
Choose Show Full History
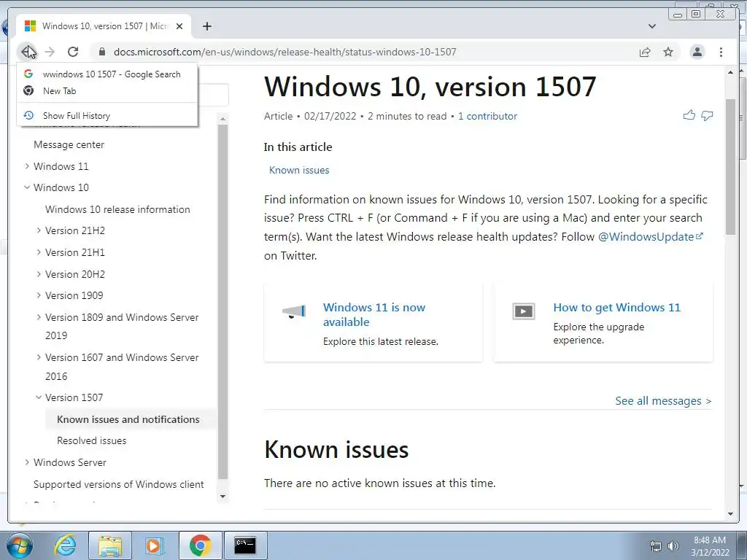107,116
